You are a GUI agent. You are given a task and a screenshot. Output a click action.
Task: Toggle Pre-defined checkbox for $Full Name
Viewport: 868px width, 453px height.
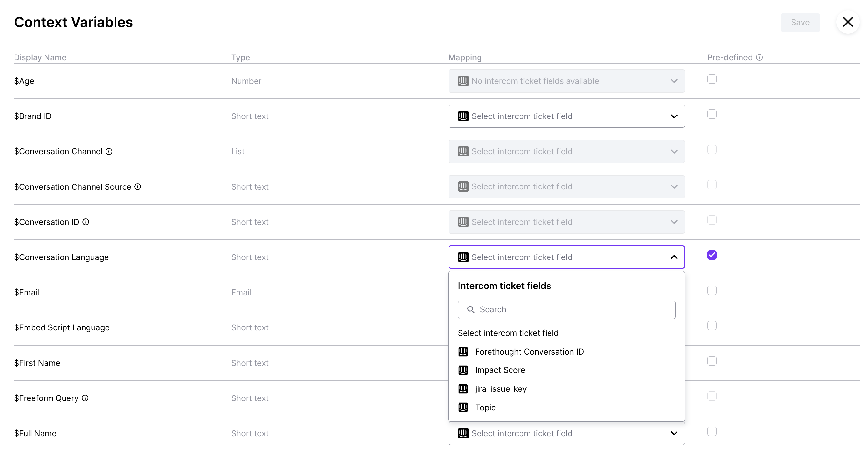(712, 431)
